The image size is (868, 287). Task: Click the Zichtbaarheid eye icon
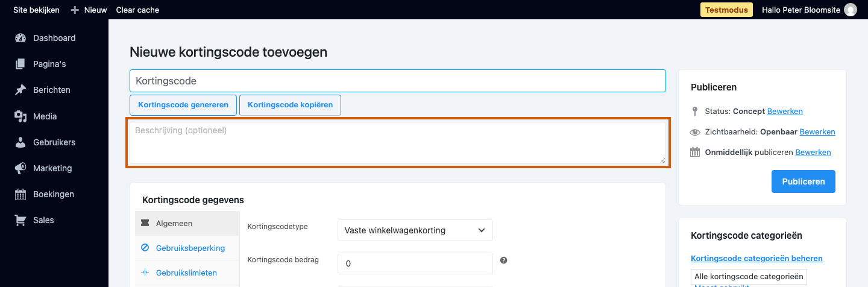point(695,132)
